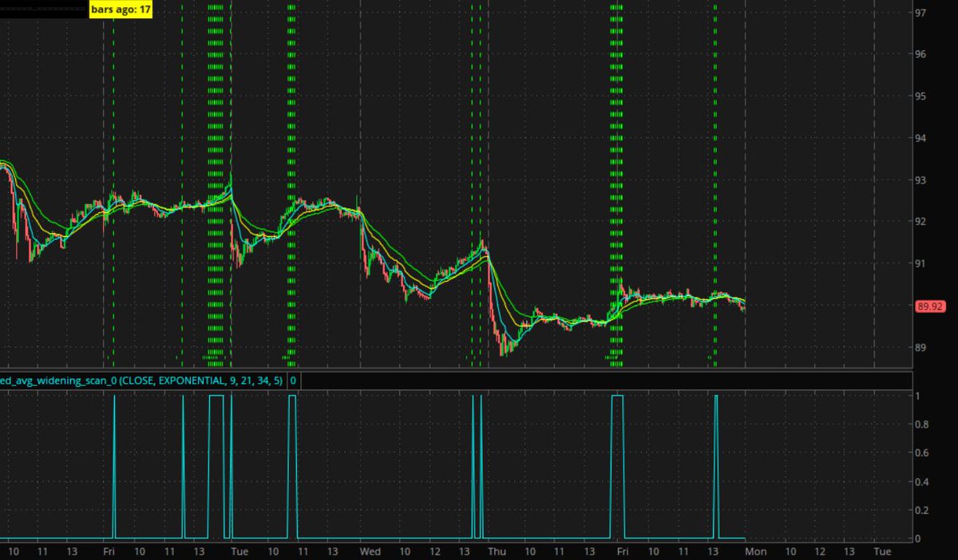Viewport: 958px width, 560px height.
Task: Click the 0.2 indicator scale label
Action: pyautogui.click(x=923, y=510)
